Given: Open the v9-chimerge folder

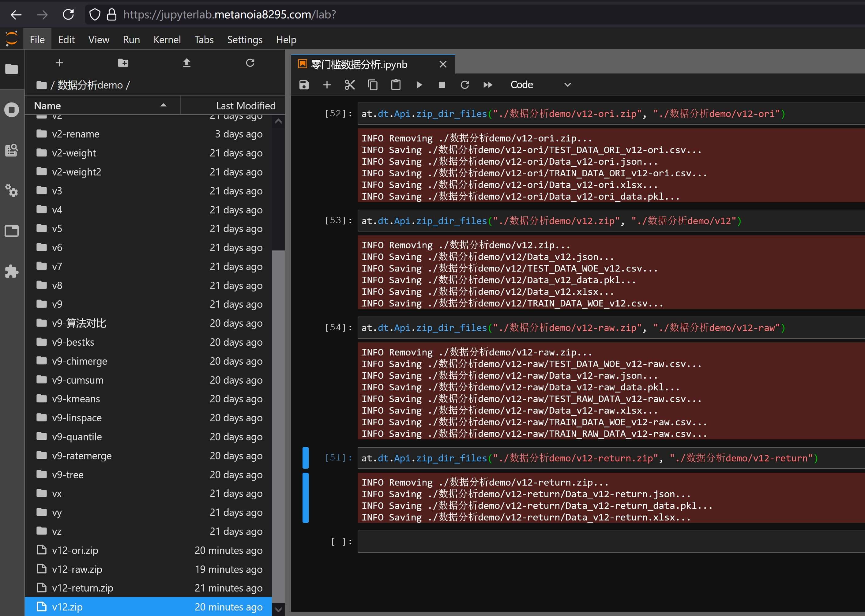Looking at the screenshot, I should pyautogui.click(x=79, y=361).
